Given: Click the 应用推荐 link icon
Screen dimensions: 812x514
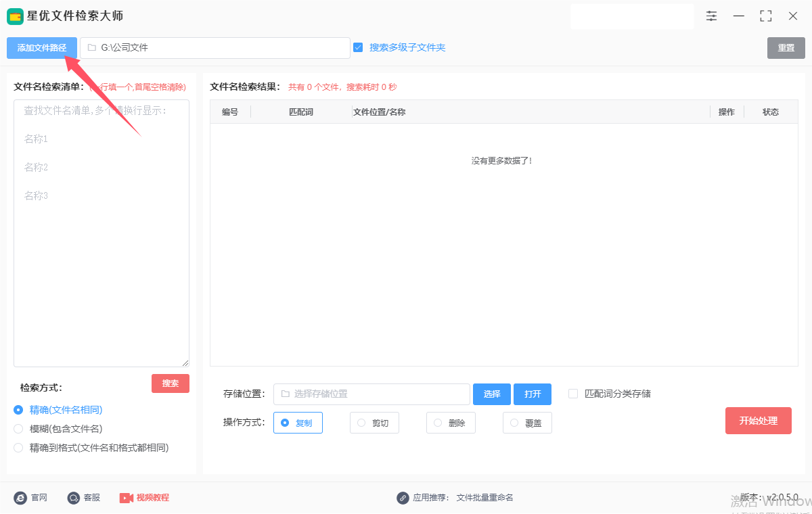Looking at the screenshot, I should 403,498.
